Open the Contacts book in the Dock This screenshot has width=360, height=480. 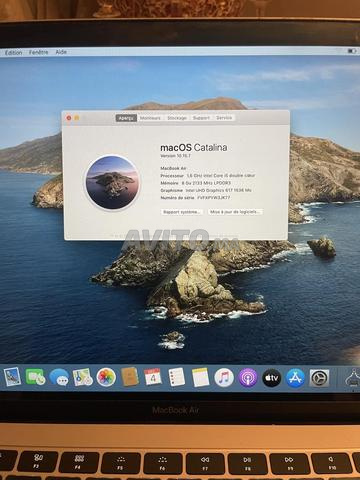tap(130, 377)
